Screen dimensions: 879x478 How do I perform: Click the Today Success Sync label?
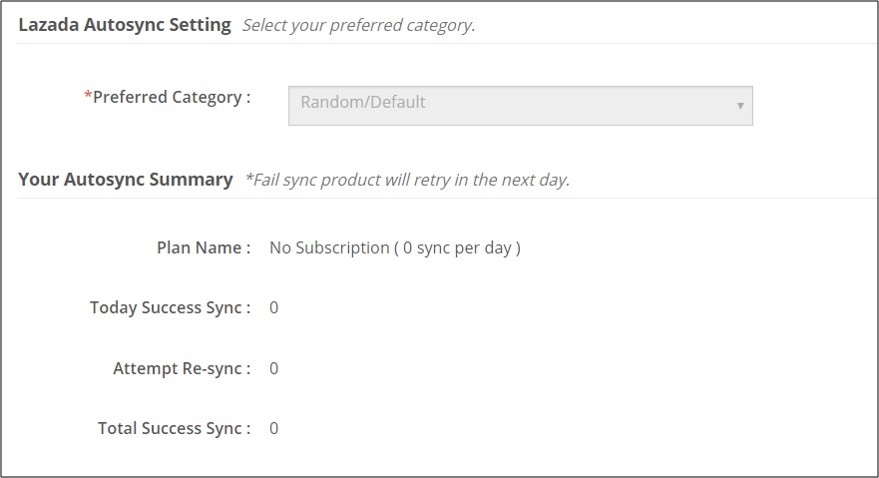[x=170, y=308]
